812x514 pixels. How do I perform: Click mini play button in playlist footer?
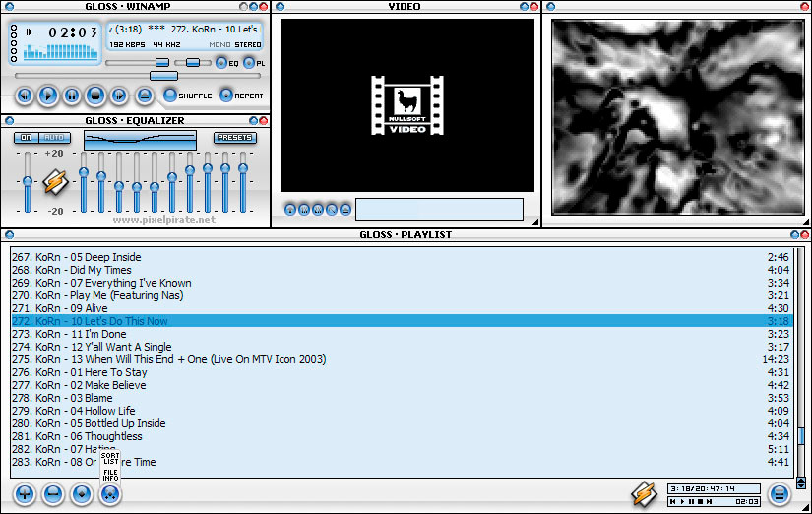682,501
